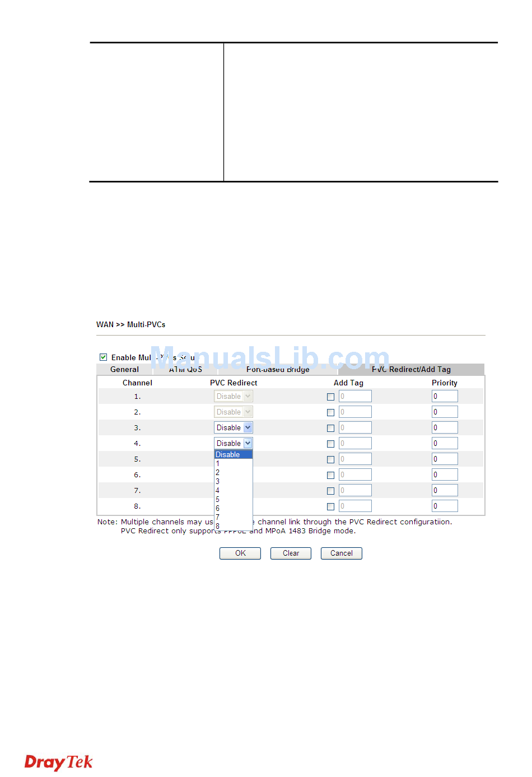Click the 'Priority' column header
532x777 pixels.
pyautogui.click(x=445, y=383)
